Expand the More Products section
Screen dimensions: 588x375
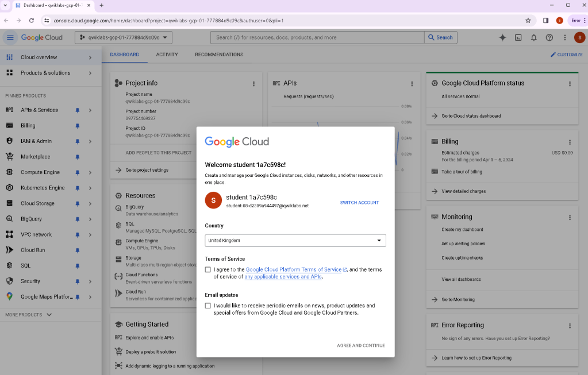[29, 315]
